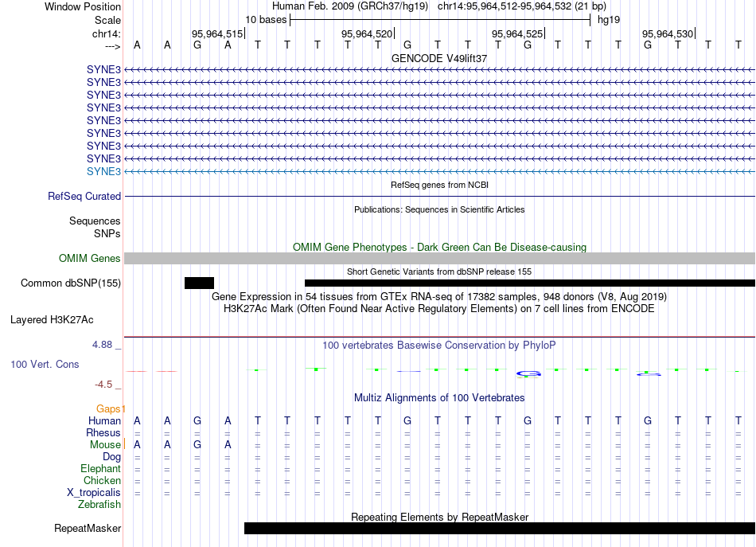The height and width of the screenshot is (547, 756).
Task: Select the black RepeatMasker repeat bar
Action: (500, 528)
